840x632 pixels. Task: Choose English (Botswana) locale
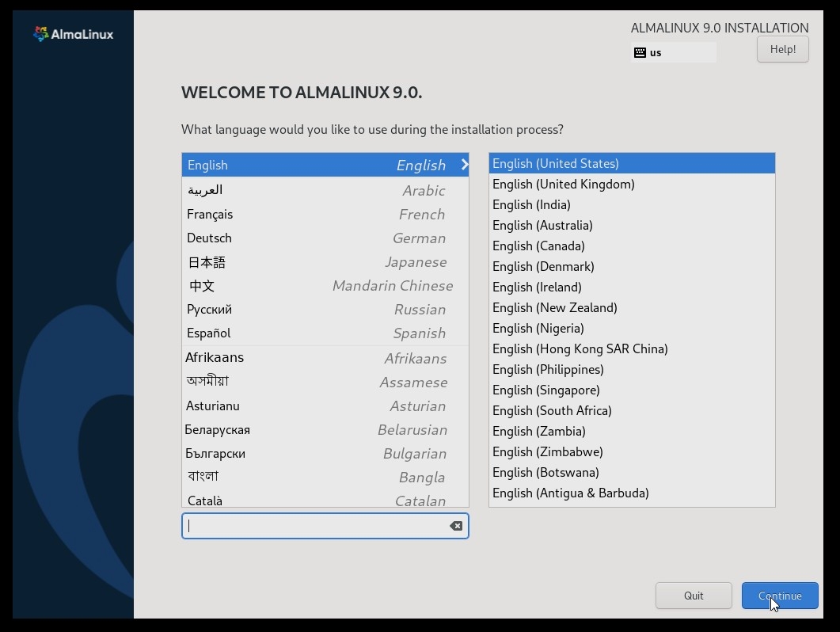[x=632, y=472]
